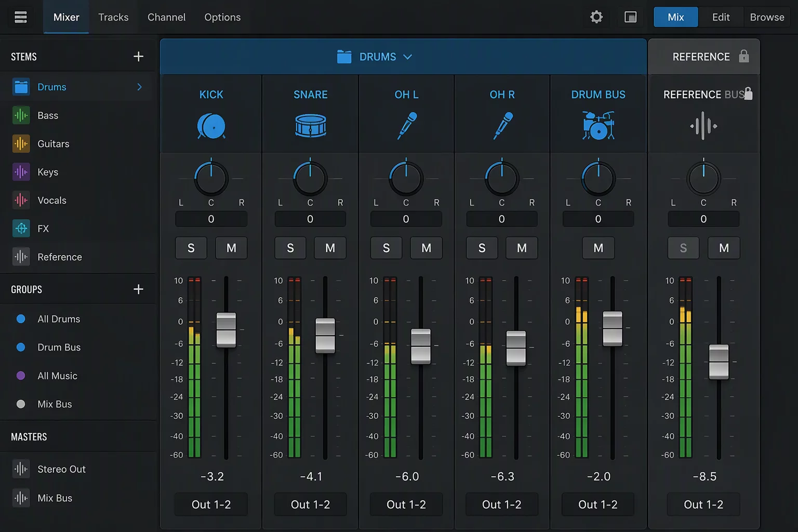Open OH L output routing Out 1-2
The width and height of the screenshot is (798, 532).
[406, 504]
